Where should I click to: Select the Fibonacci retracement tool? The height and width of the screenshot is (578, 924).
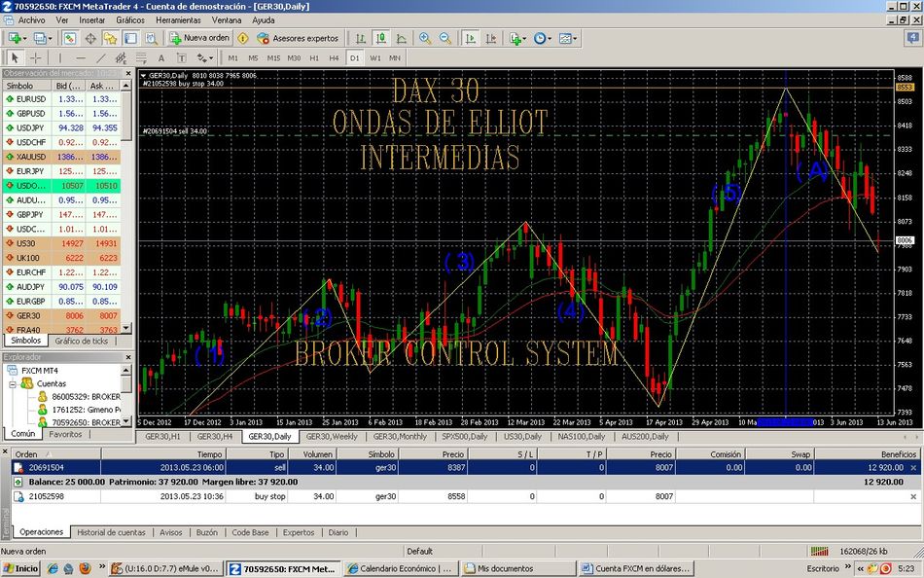click(141, 57)
